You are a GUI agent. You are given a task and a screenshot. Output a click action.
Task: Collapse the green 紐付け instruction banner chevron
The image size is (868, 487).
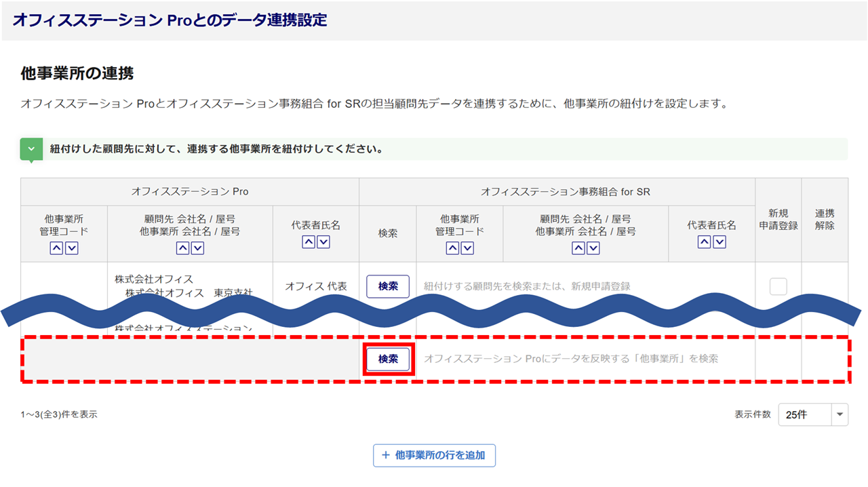(x=31, y=149)
